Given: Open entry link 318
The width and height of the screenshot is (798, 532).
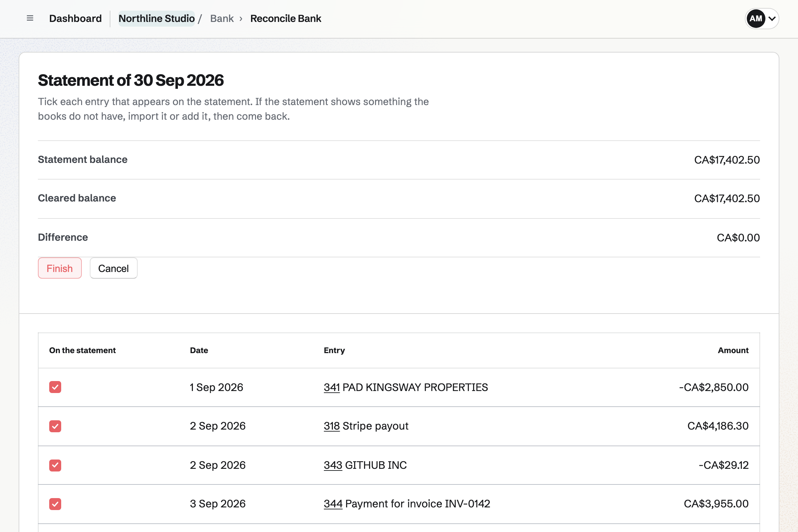Looking at the screenshot, I should [x=332, y=426].
